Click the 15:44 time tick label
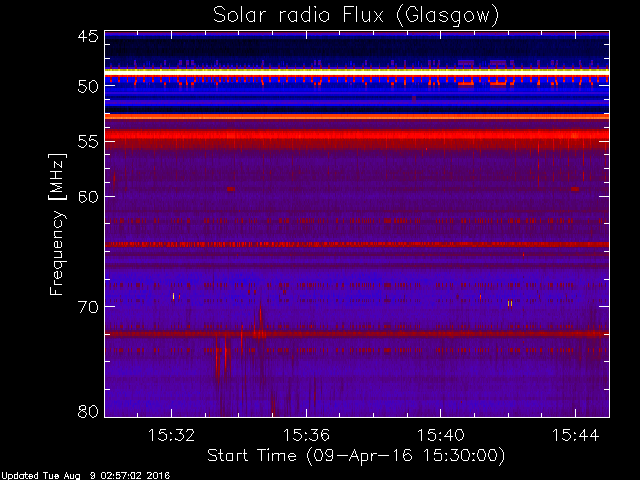 tap(576, 435)
